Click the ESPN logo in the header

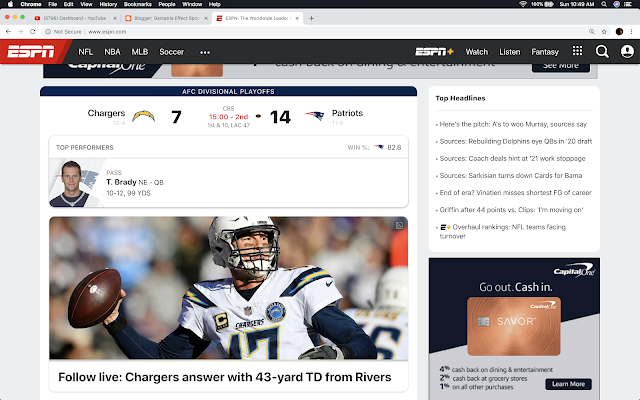[31, 52]
